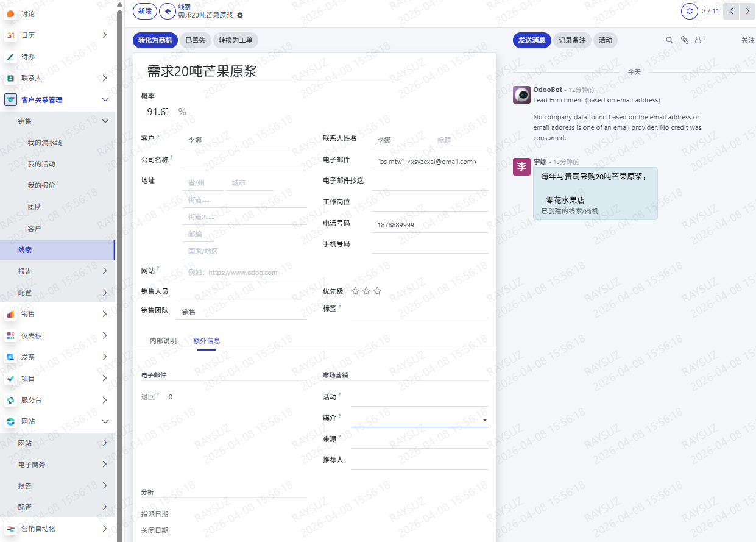Image resolution: width=756 pixels, height=542 pixels.
Task: Click the 标签 tags field
Action: pos(419,310)
